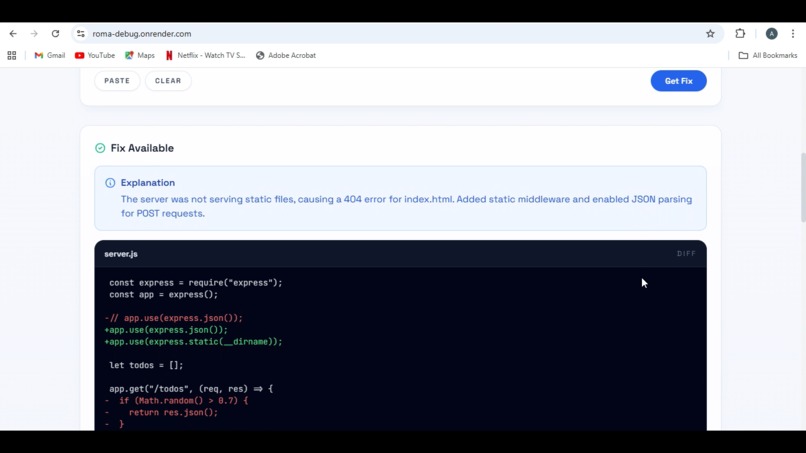Bookmark this page with the star icon
The width and height of the screenshot is (806, 453).
coord(710,34)
